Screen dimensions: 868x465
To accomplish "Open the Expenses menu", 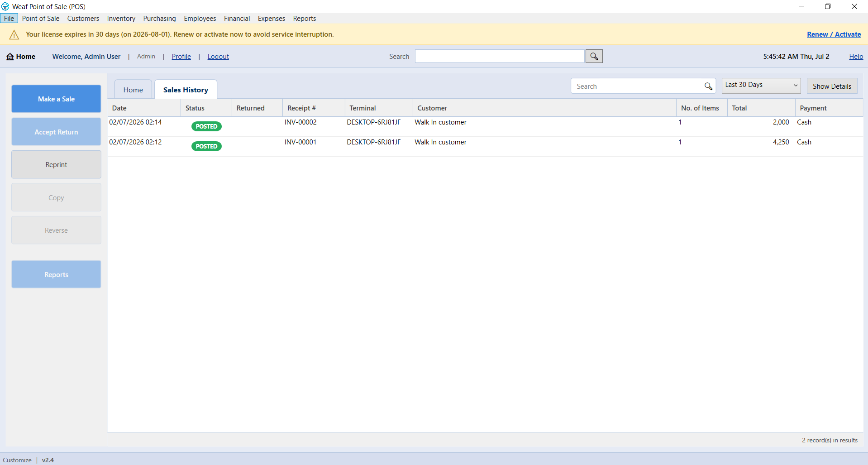I will (x=272, y=19).
